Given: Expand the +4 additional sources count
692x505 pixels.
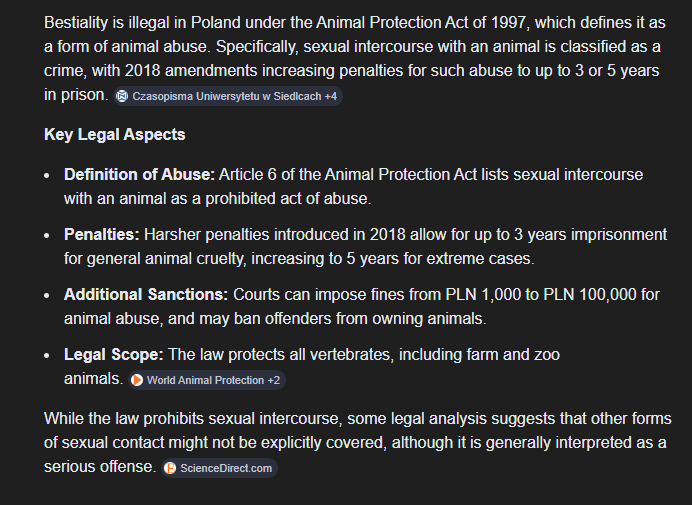Looking at the screenshot, I should pyautogui.click(x=330, y=96).
